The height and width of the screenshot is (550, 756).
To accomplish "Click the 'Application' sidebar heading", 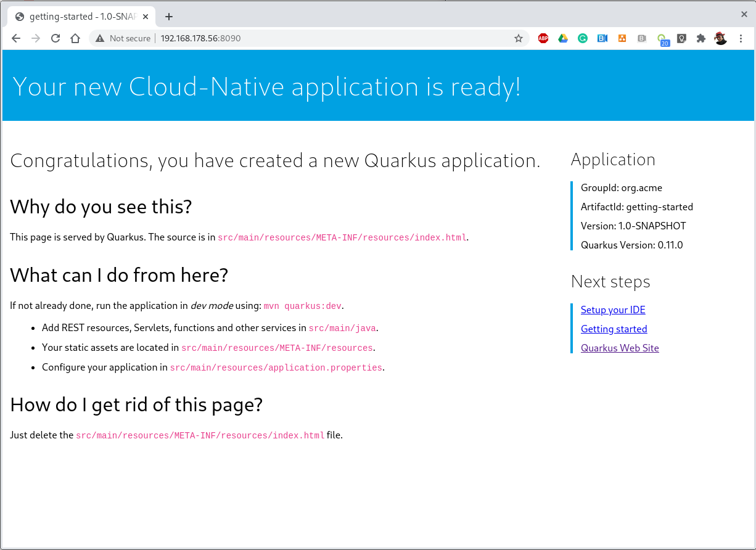I will [613, 160].
